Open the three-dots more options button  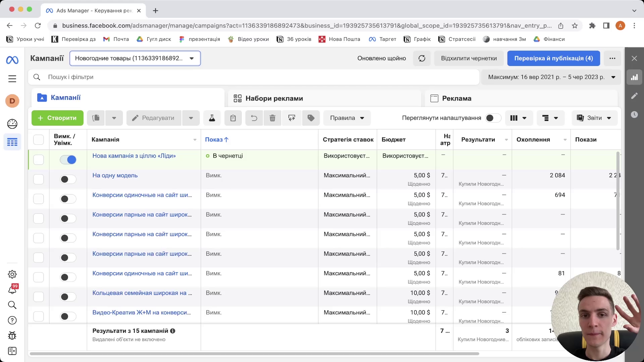612,58
